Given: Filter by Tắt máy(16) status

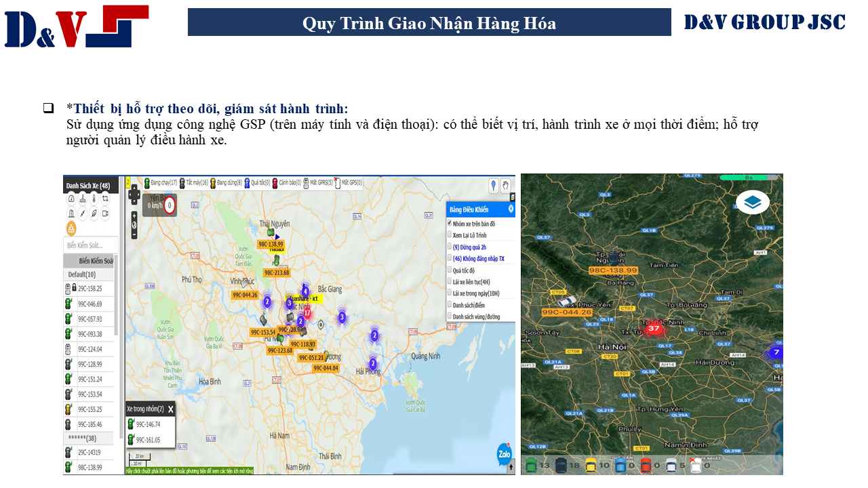Looking at the screenshot, I should 193,182.
